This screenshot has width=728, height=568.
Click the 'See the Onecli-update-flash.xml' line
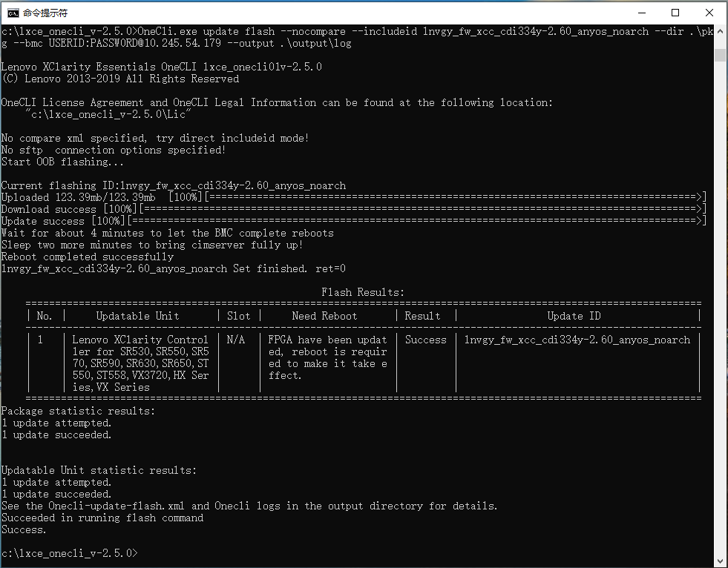tap(249, 506)
